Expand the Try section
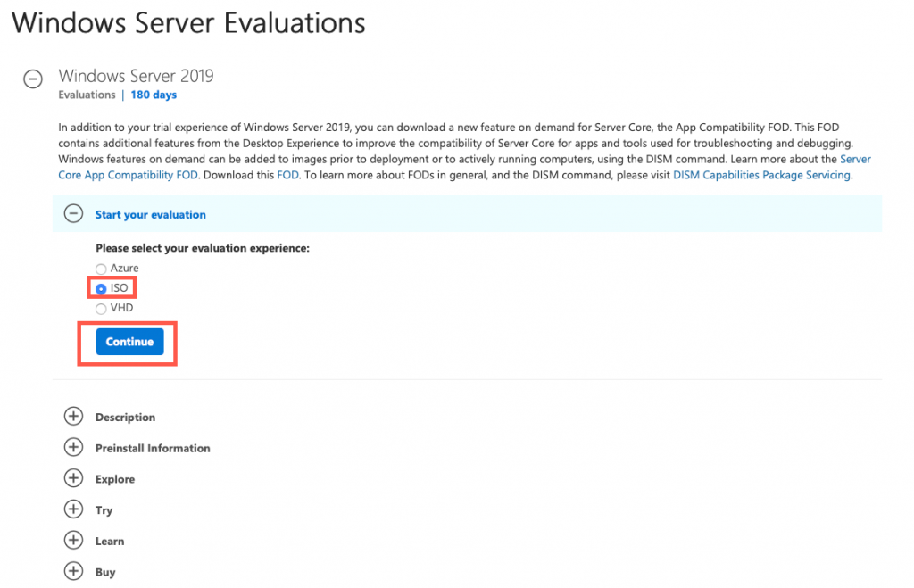Viewport: 914px width, 588px height. coord(73,509)
